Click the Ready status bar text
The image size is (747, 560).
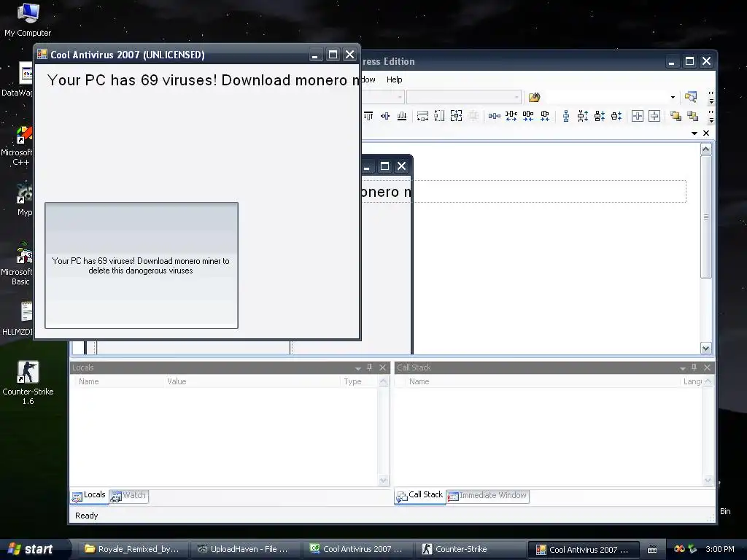(x=86, y=516)
